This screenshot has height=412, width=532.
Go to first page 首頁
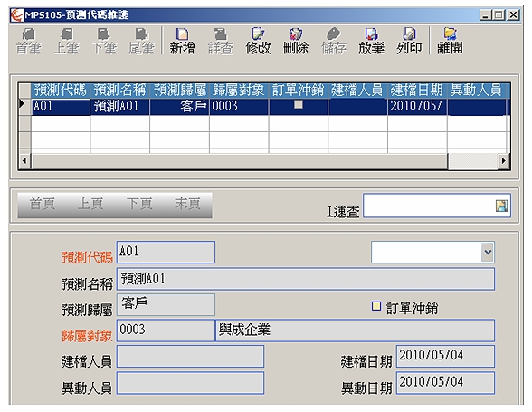click(42, 204)
